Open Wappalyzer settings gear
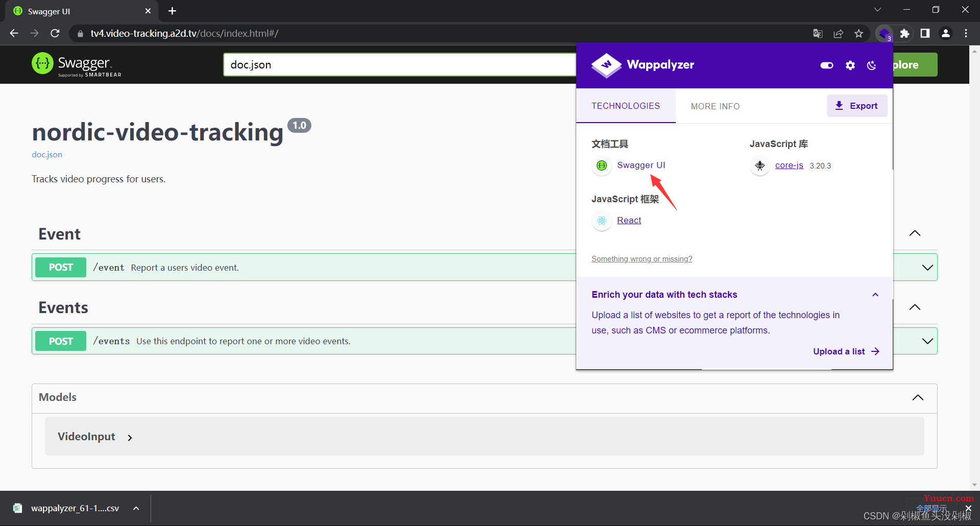Screen dimensions: 980x526 point(850,65)
